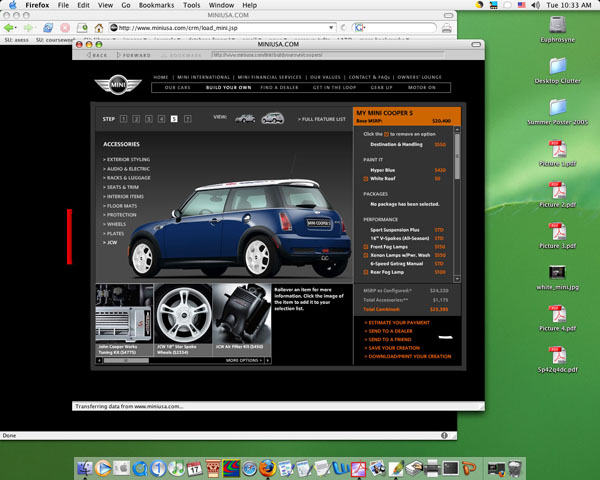Open Trash in the dock
This screenshot has width=600, height=480.
tap(515, 469)
